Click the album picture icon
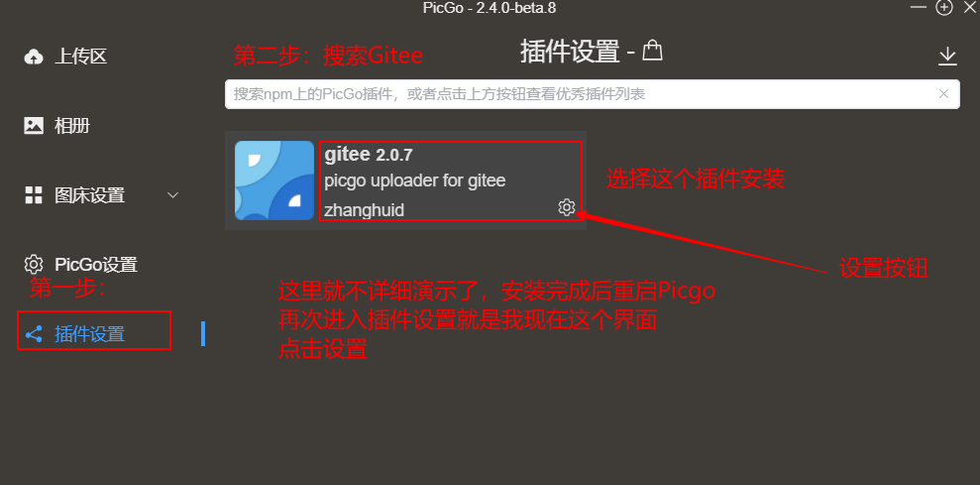The width and height of the screenshot is (980, 485). pos(33,126)
